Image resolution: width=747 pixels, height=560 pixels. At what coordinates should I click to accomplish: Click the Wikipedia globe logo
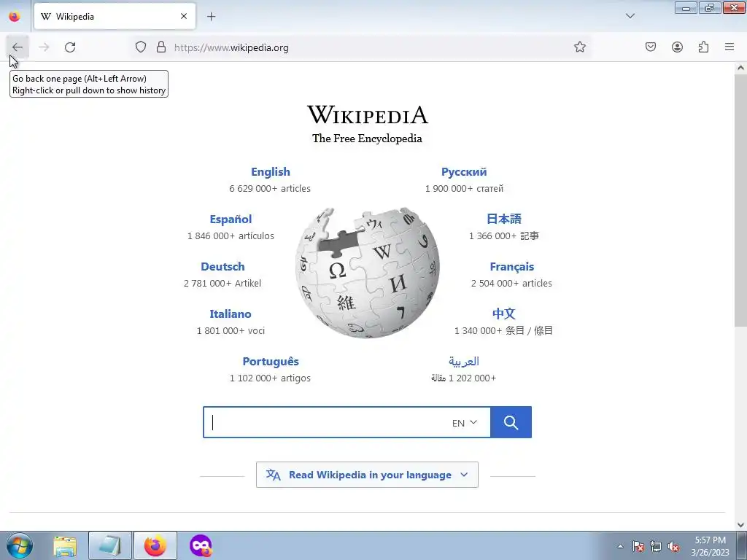click(x=368, y=273)
